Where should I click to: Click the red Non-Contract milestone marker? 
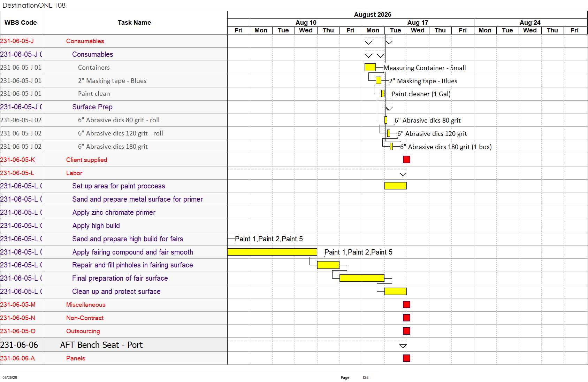(406, 318)
